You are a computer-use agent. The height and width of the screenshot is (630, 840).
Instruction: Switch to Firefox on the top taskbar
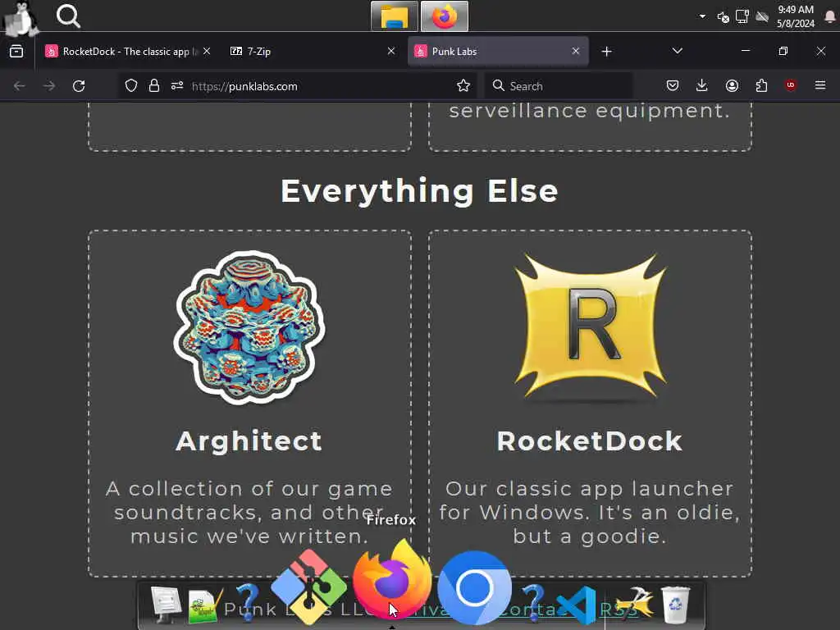point(445,16)
